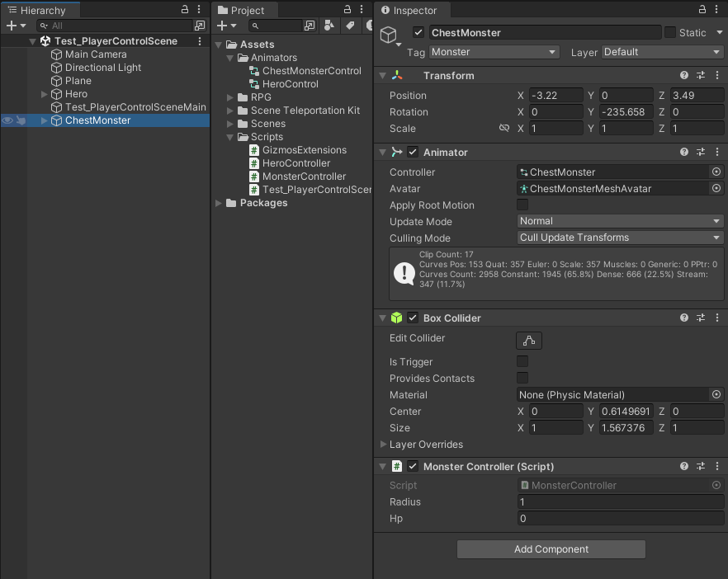Toggle Apply Root Motion checkbox

coord(522,205)
